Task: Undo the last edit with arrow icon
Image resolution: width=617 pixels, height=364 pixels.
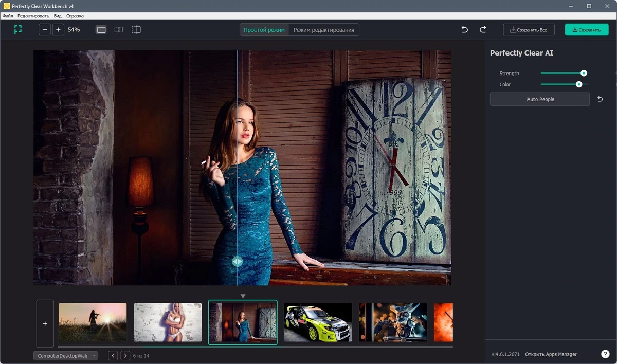Action: 465,30
